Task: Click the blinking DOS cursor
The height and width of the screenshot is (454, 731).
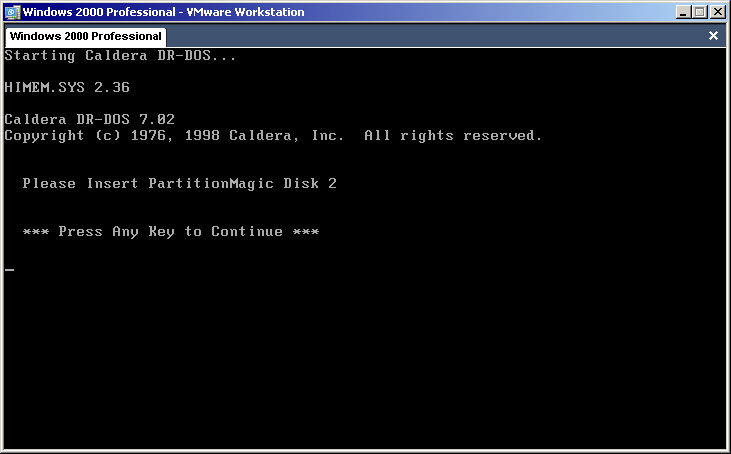Action: (9, 270)
